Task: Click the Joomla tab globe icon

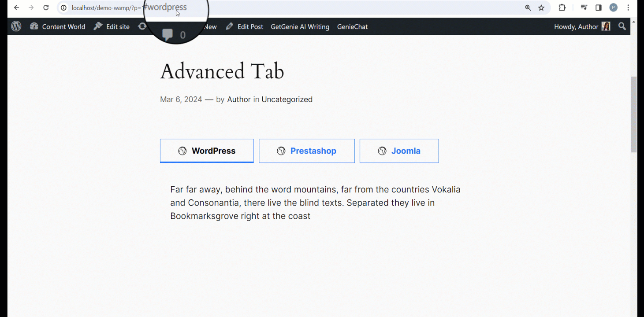Action: point(382,151)
